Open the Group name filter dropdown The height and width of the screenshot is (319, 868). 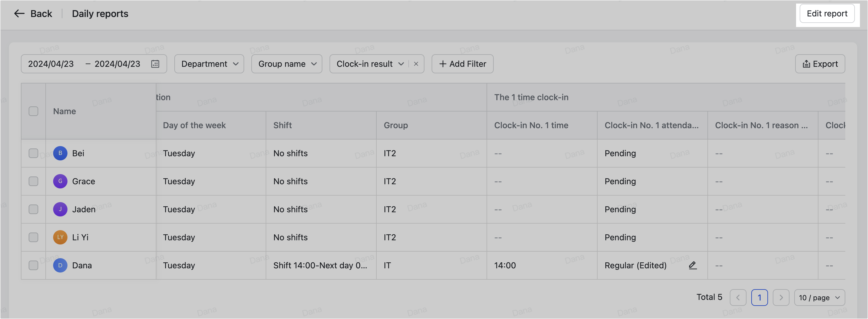tap(287, 64)
